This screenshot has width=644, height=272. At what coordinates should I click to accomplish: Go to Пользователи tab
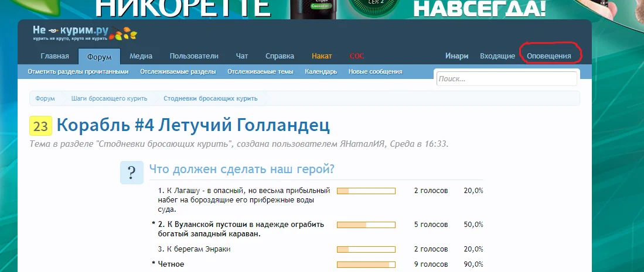(x=194, y=56)
